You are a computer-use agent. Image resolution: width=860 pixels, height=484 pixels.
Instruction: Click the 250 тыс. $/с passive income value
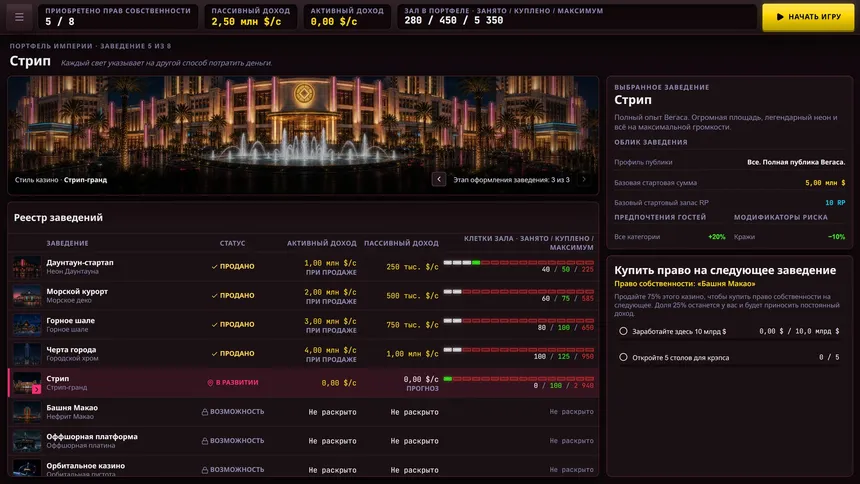point(412,267)
